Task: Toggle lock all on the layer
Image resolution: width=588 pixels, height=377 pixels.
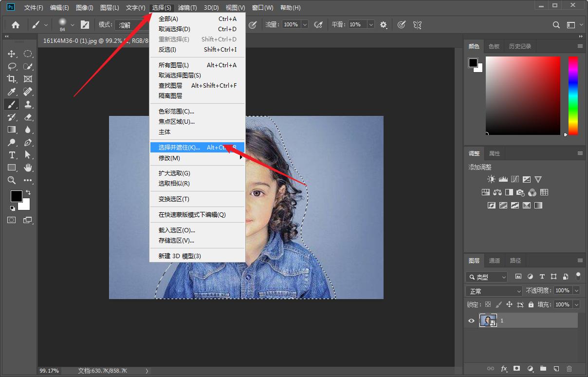Action: 531,304
